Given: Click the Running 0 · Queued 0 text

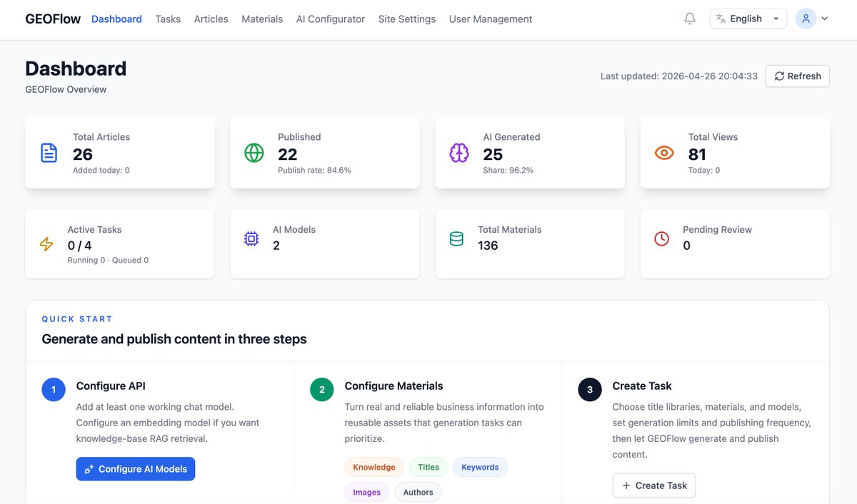Looking at the screenshot, I should 108,261.
